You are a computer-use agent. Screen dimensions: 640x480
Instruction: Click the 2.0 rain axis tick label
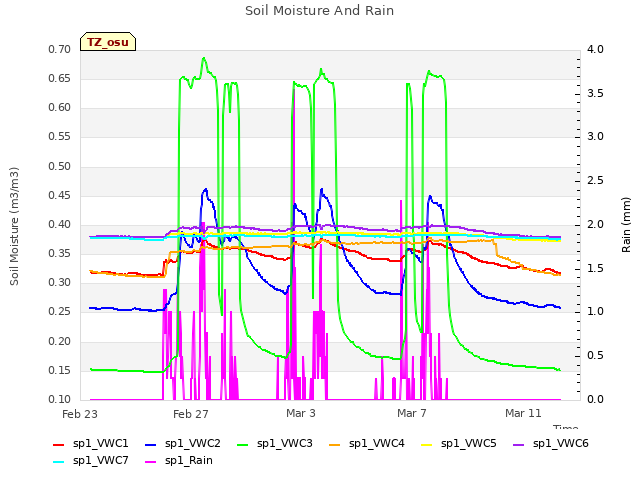595,224
